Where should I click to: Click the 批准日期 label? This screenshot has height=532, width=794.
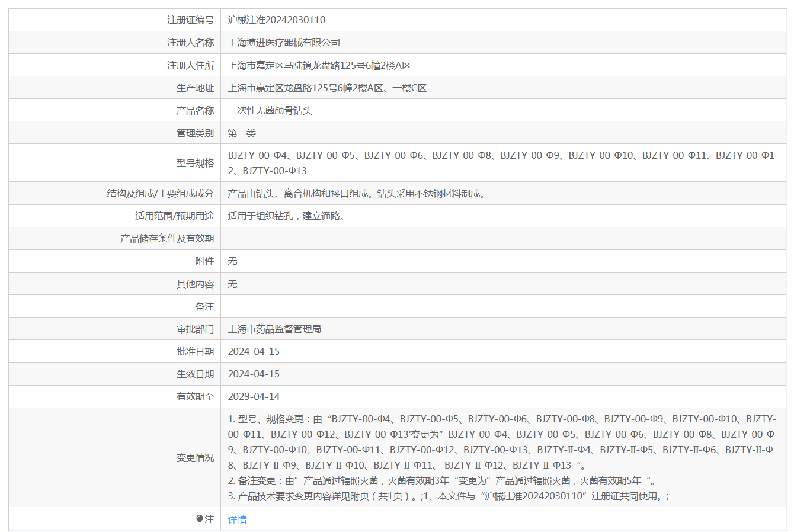coord(195,351)
